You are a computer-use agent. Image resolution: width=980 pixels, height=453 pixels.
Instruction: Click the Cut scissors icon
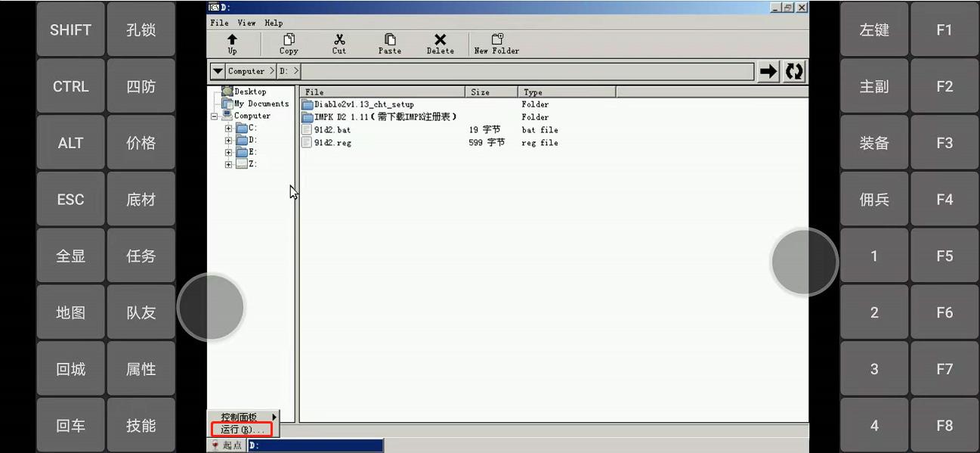339,39
